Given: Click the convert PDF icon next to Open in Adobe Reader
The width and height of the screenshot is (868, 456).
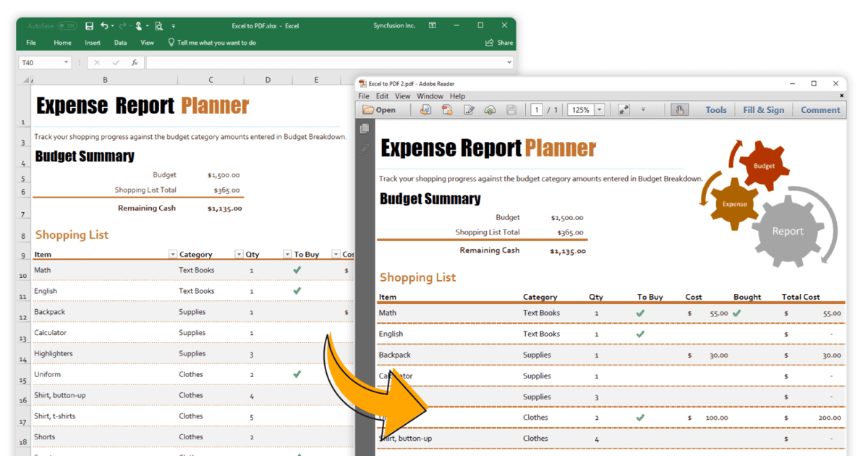Looking at the screenshot, I should click(x=425, y=110).
